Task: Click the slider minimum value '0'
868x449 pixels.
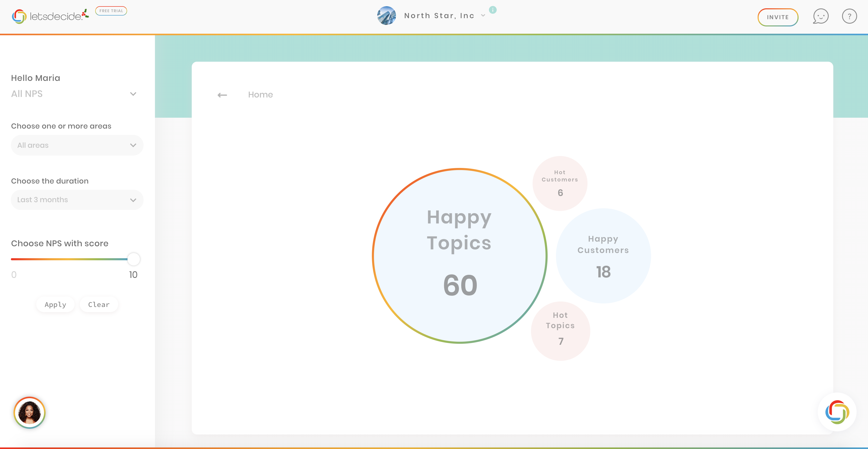Action: tap(14, 275)
